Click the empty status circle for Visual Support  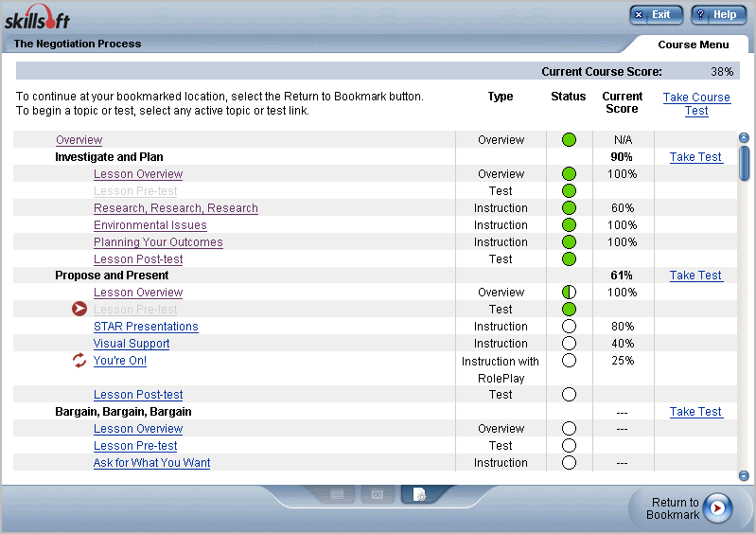click(x=569, y=344)
